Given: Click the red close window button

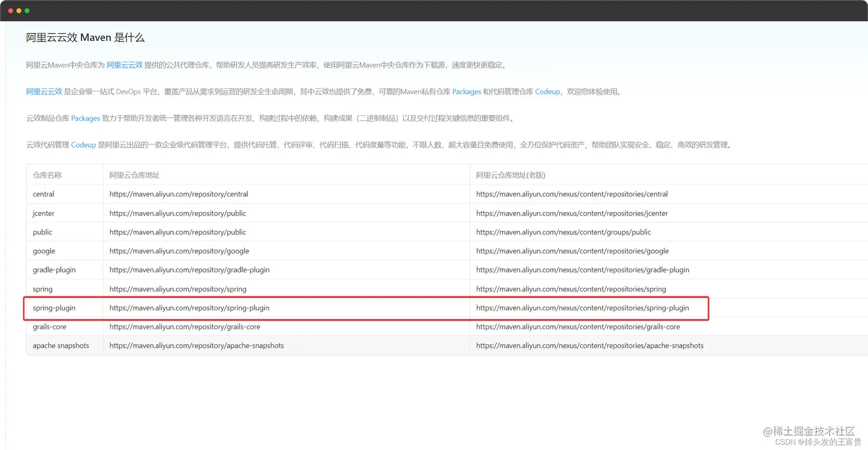Looking at the screenshot, I should [10, 11].
